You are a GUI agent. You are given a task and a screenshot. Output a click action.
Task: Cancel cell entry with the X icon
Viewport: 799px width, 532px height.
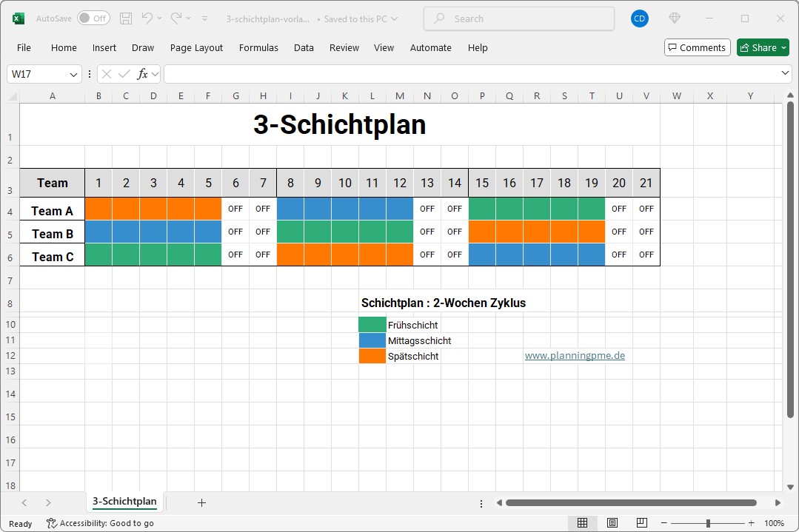[106, 74]
